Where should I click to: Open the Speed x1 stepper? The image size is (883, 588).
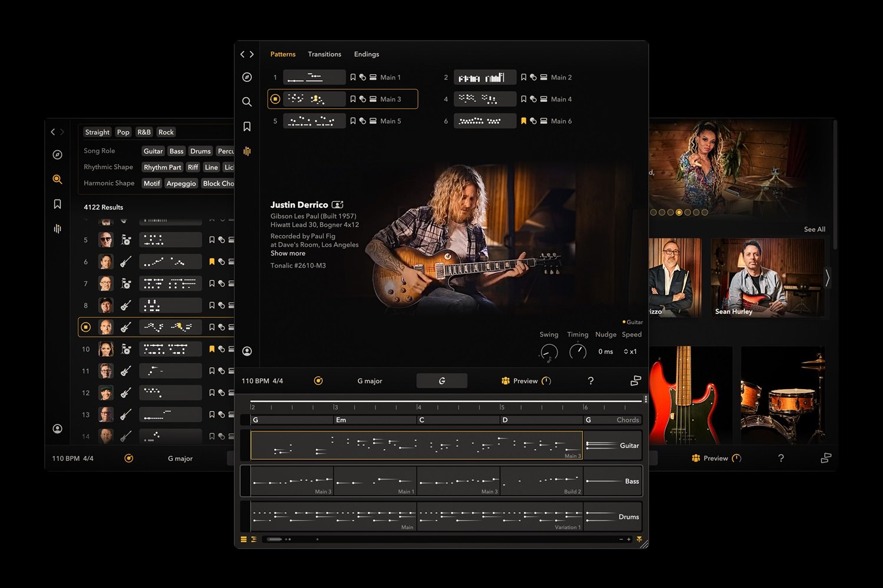(x=630, y=351)
